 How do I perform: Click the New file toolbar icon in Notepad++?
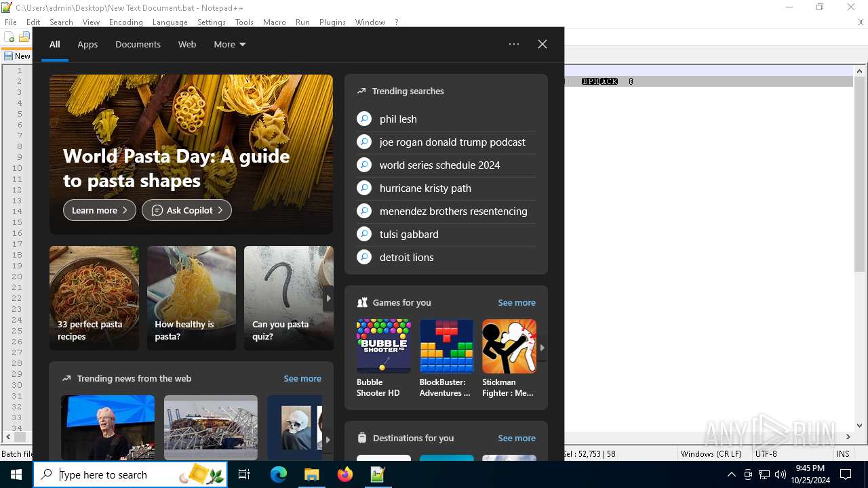click(x=10, y=37)
